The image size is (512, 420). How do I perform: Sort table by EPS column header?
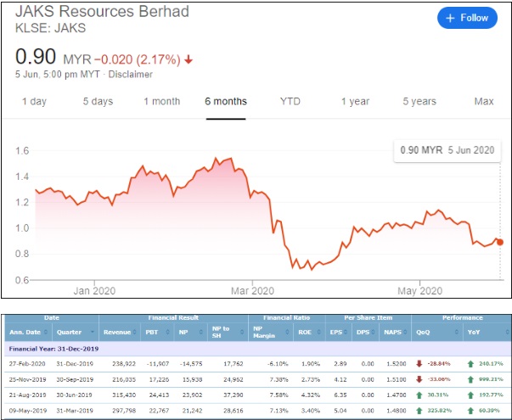coord(337,333)
